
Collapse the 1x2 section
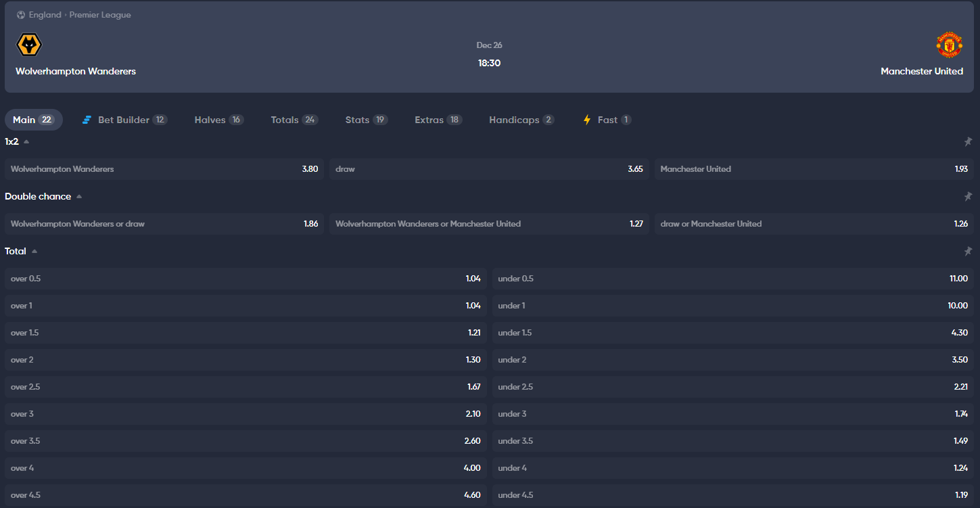coord(26,142)
